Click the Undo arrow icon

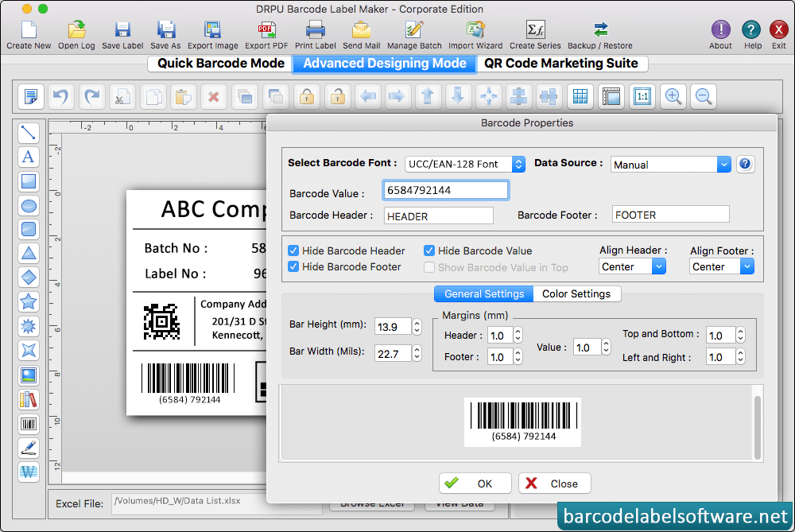[x=61, y=96]
